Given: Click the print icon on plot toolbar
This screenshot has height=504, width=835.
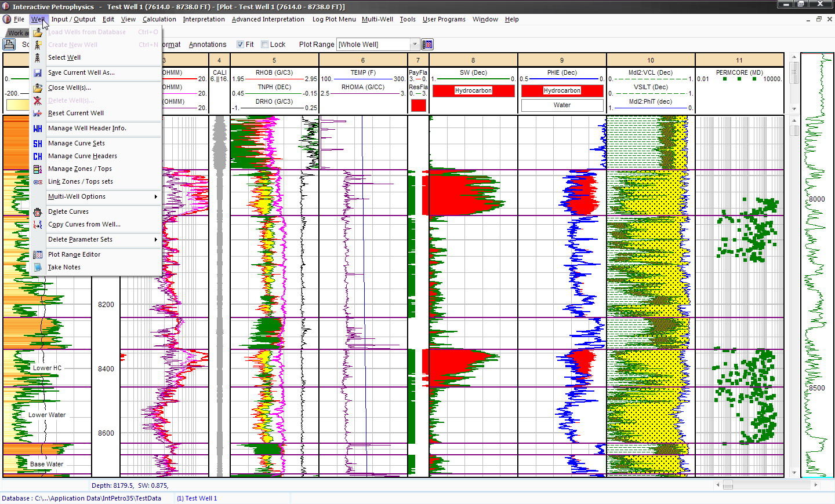Looking at the screenshot, I should click(x=9, y=44).
